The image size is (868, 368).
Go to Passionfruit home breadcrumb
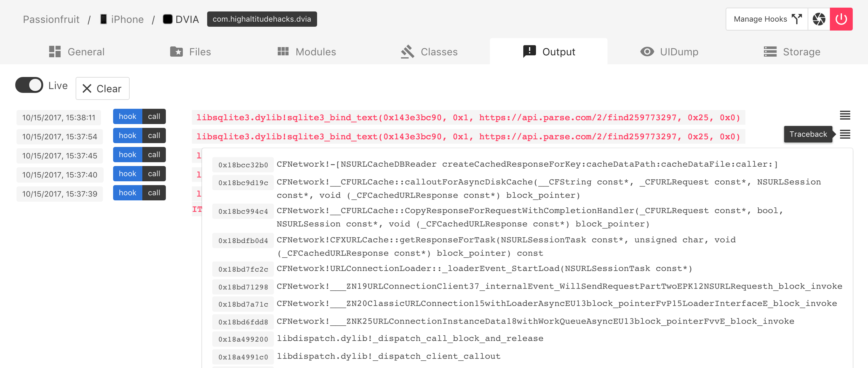click(51, 19)
